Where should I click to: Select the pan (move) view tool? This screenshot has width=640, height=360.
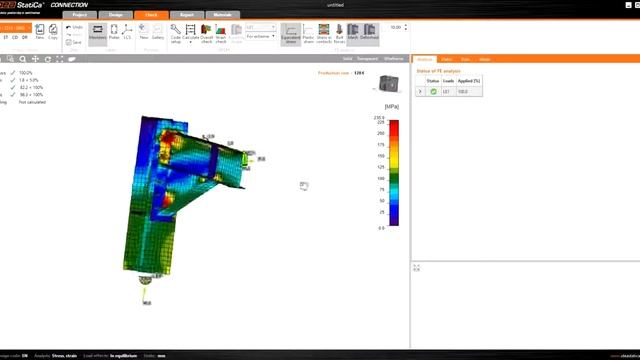(x=36, y=59)
